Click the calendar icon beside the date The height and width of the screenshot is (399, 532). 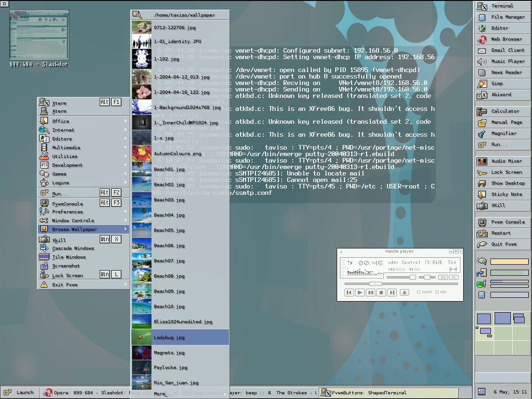(x=482, y=392)
